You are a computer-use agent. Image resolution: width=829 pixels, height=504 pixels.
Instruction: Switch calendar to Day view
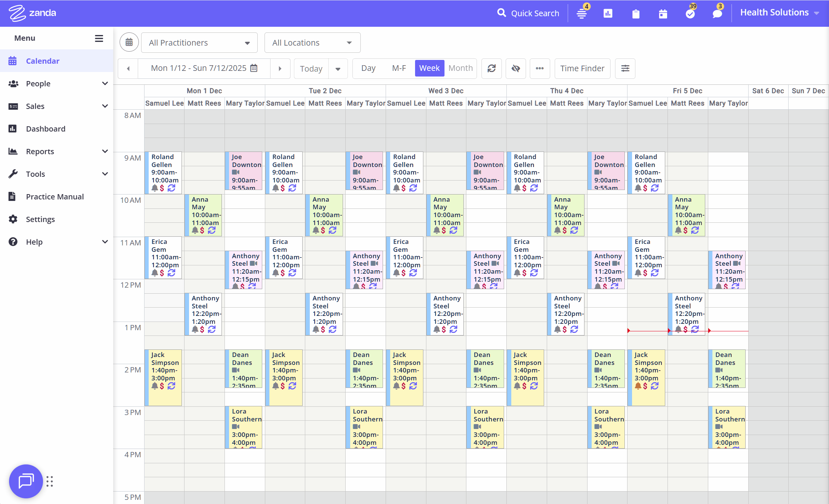(x=368, y=68)
